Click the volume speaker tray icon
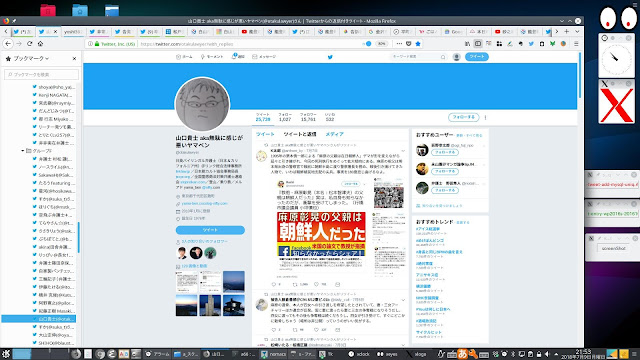Screen dimensions: 640x360 [x=547, y=354]
